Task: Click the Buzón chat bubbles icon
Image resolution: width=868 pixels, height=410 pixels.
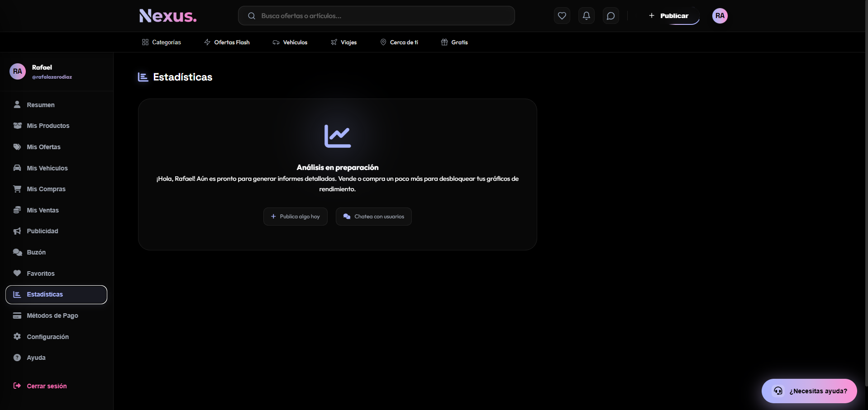Action: pyautogui.click(x=17, y=252)
